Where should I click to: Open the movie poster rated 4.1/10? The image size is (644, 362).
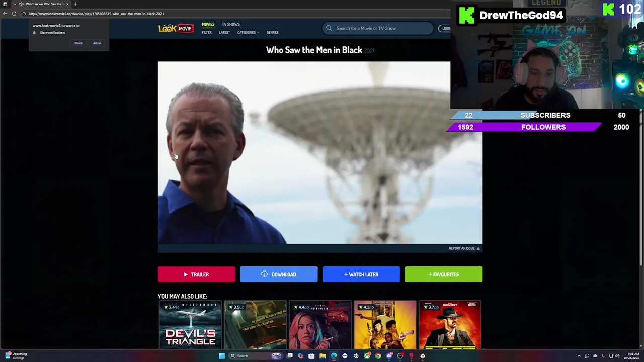pos(385,325)
